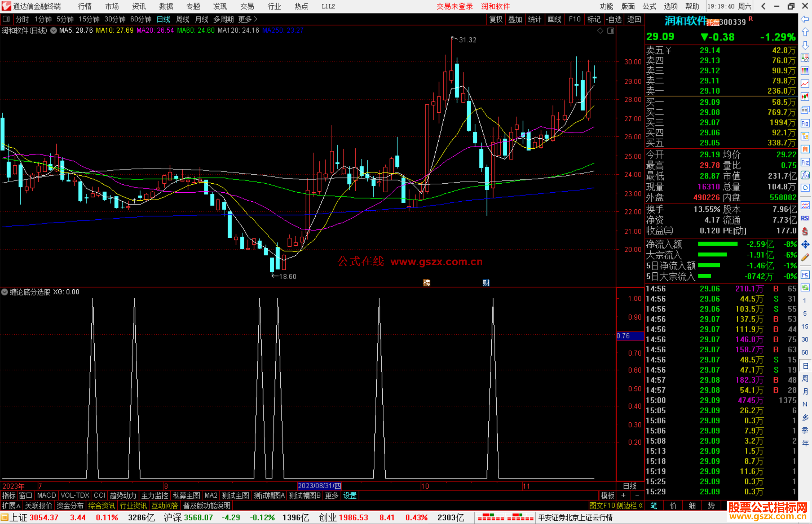Toggle the 缠论底分选股 indicator circle button

(5, 292)
